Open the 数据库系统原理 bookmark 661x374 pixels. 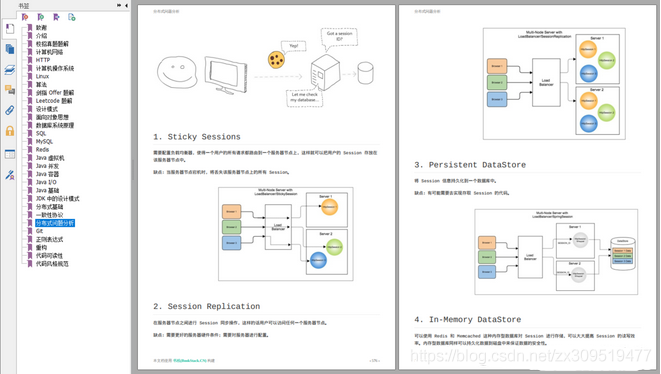click(x=55, y=125)
